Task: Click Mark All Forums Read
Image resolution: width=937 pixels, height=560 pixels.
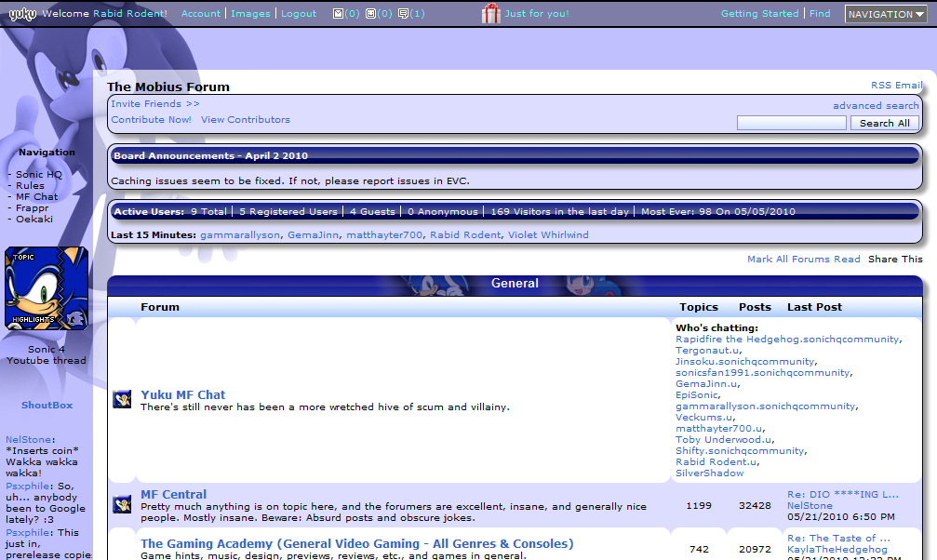Action: point(803,260)
